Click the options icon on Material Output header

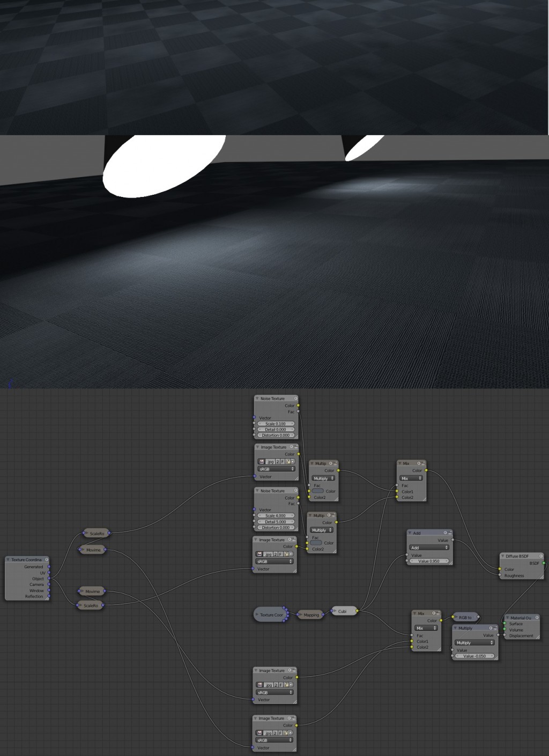point(536,618)
